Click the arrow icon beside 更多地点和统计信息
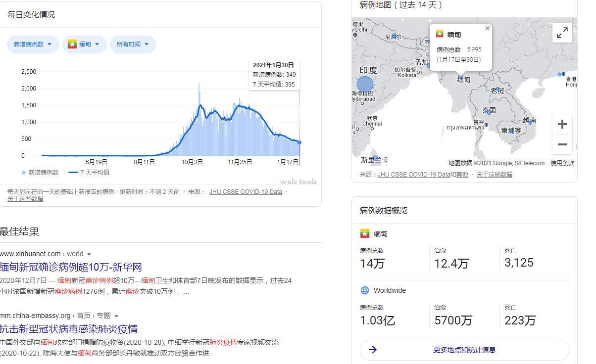Screen dimensions: 596x364 coord(373,350)
